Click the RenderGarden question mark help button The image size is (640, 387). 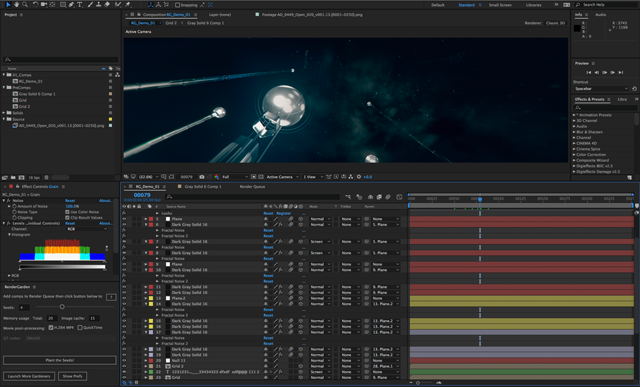pos(111,297)
